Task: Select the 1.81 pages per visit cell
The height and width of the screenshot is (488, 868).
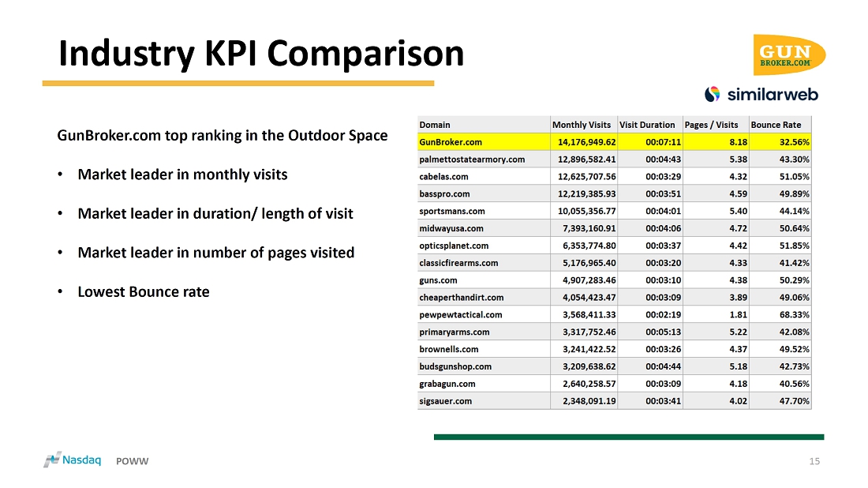Action: pyautogui.click(x=716, y=314)
